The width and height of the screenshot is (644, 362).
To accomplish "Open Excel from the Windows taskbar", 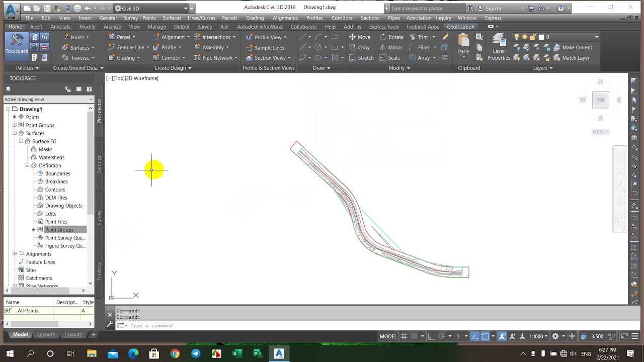I will pos(237,354).
